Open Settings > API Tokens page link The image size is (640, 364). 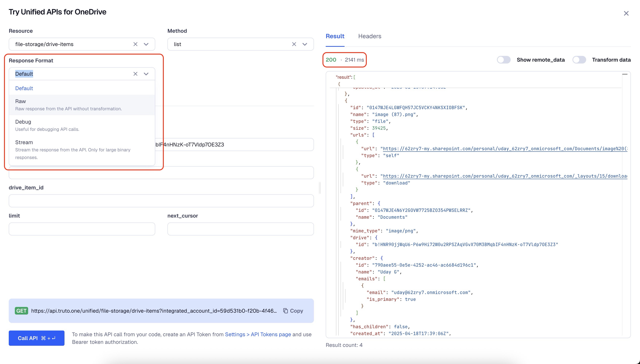pyautogui.click(x=258, y=334)
